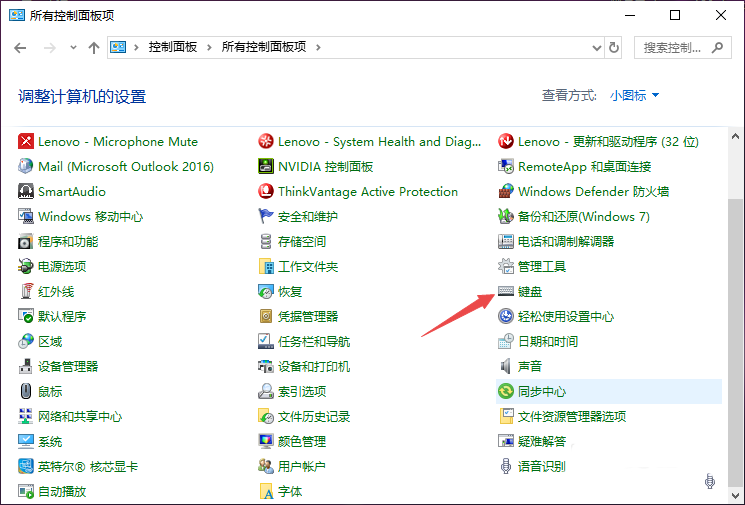Open the 管理工具 link
The height and width of the screenshot is (505, 745).
542,267
